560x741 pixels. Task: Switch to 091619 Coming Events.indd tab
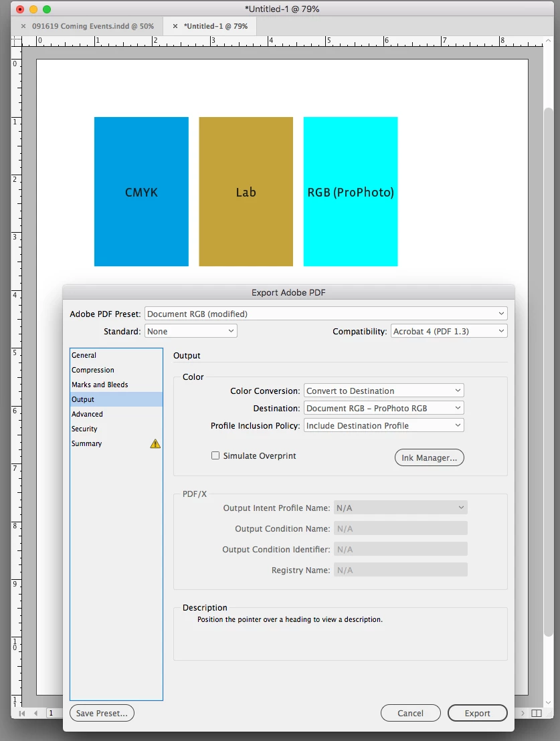pos(93,27)
